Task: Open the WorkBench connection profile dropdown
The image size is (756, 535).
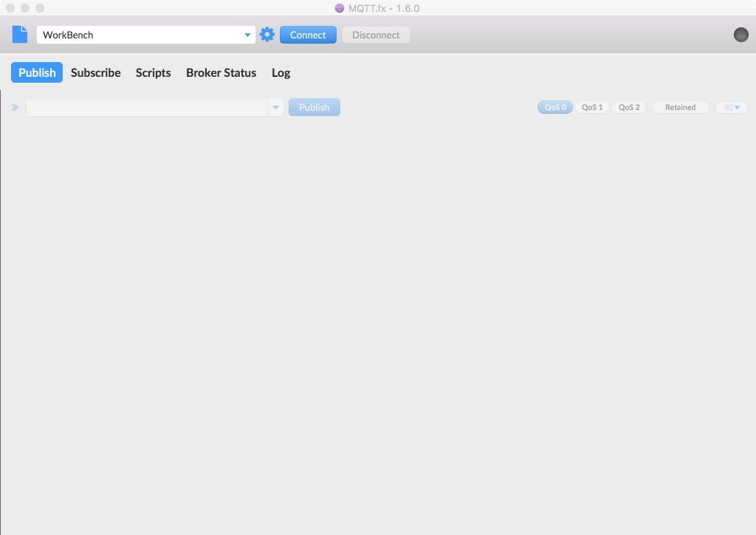Action: pos(146,35)
